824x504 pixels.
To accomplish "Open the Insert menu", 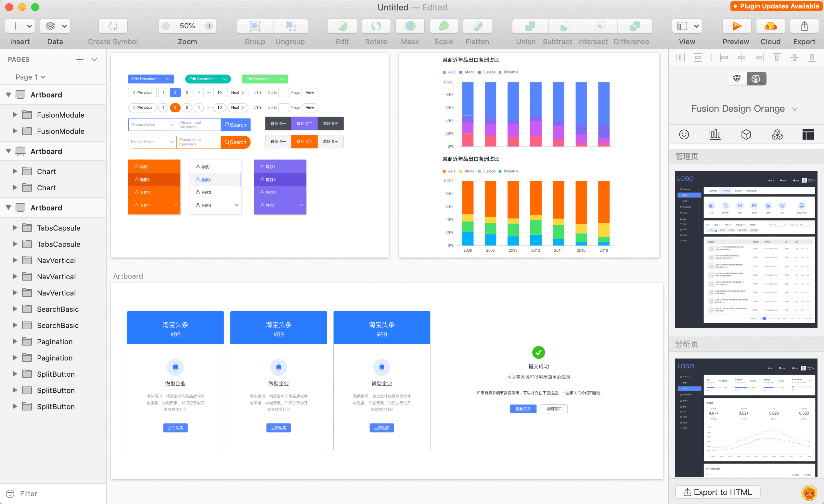I will [x=20, y=26].
